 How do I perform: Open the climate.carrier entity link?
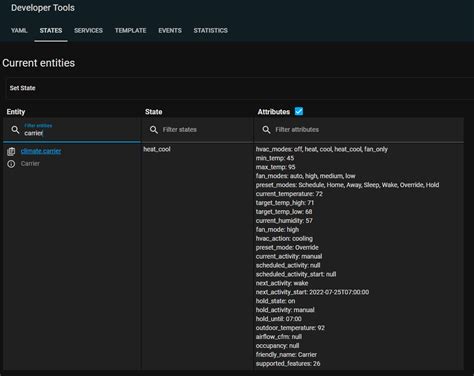(x=41, y=151)
